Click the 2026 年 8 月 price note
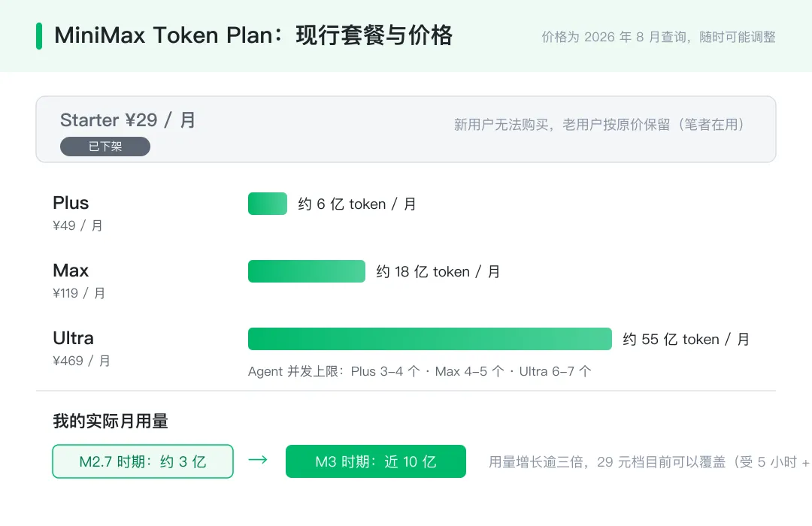Screen dimensions: 812x526 pyautogui.click(x=658, y=37)
